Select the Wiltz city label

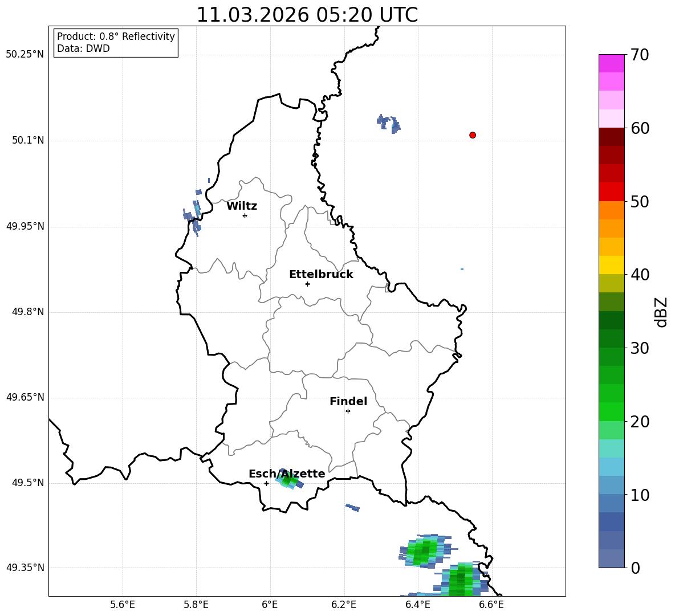click(x=242, y=206)
